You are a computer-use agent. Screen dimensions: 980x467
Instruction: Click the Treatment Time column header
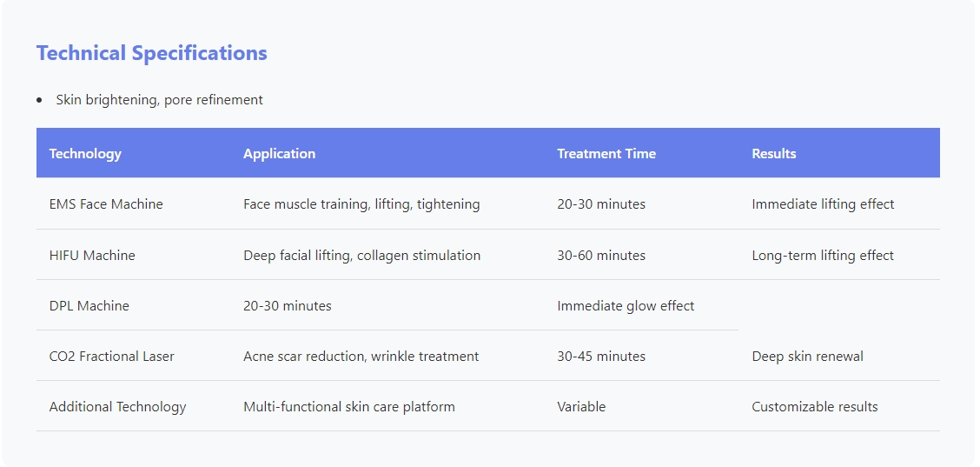pos(606,154)
